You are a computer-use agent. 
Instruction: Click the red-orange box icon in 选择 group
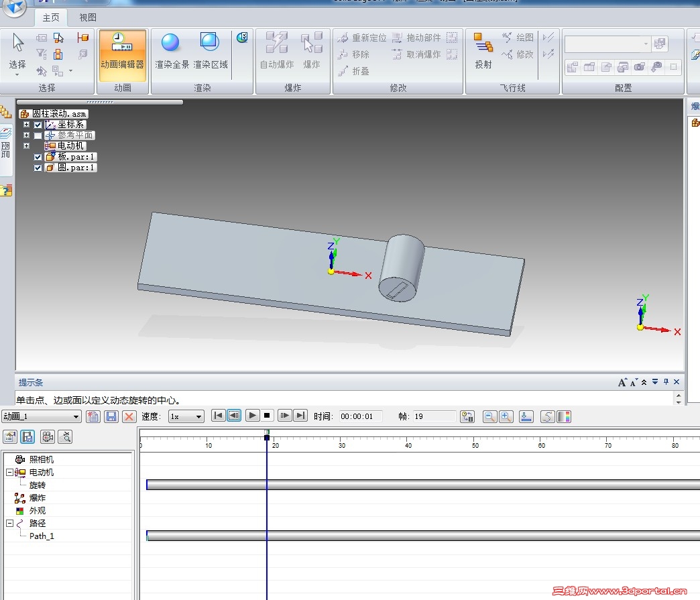82,38
